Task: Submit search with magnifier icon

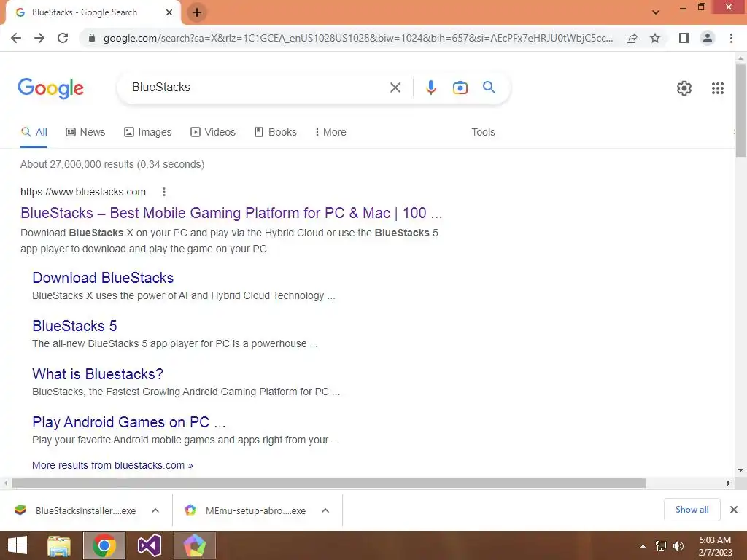Action: tap(489, 87)
